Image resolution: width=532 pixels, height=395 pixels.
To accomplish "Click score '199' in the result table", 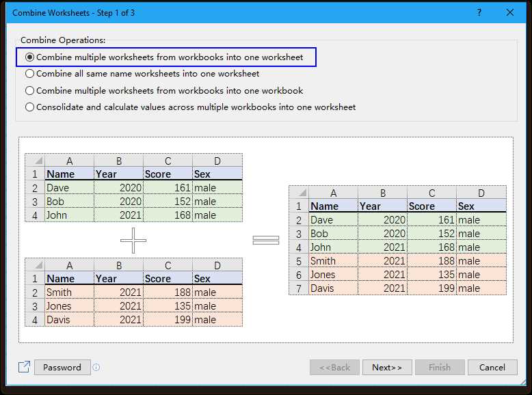I will point(431,288).
